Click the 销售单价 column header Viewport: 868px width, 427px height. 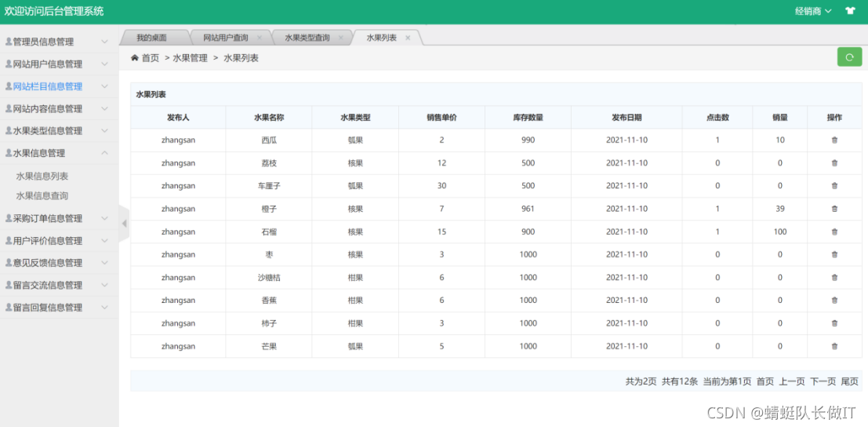point(441,118)
